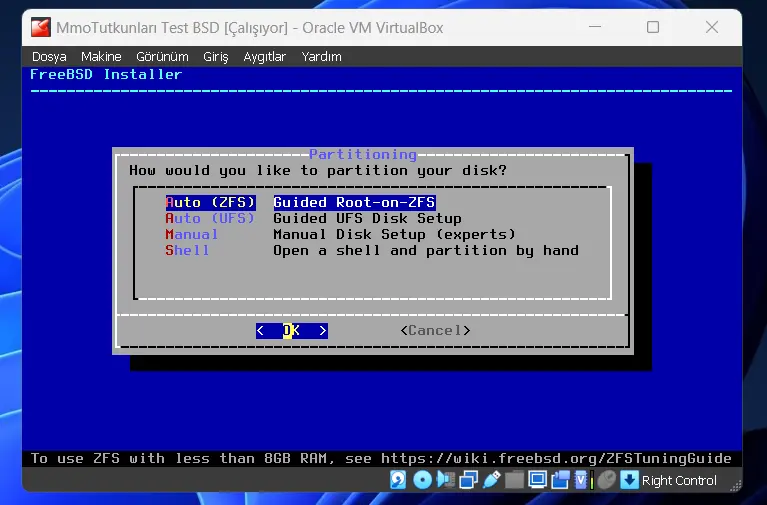Click the CPU virtualization status icon
The image size is (767, 505).
click(x=583, y=480)
